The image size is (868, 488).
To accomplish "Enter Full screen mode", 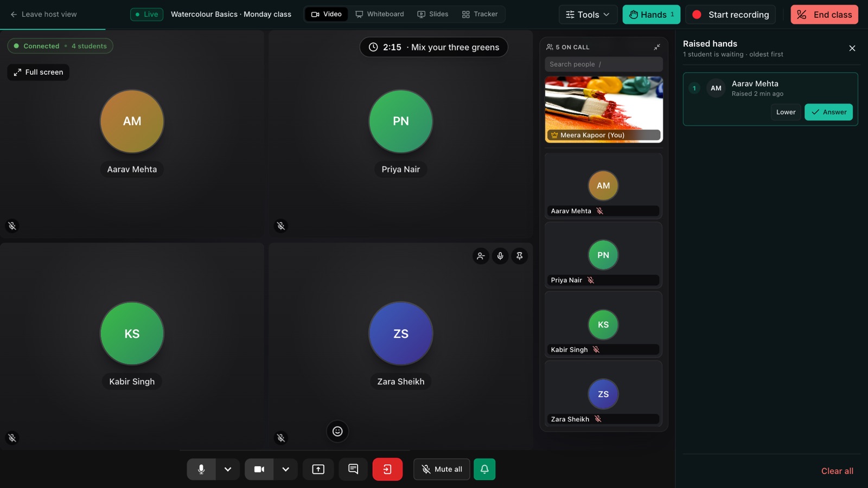I will click(x=38, y=72).
